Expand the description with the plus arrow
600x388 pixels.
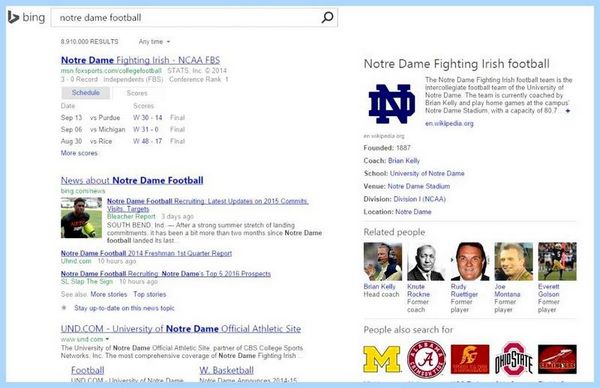(x=568, y=111)
